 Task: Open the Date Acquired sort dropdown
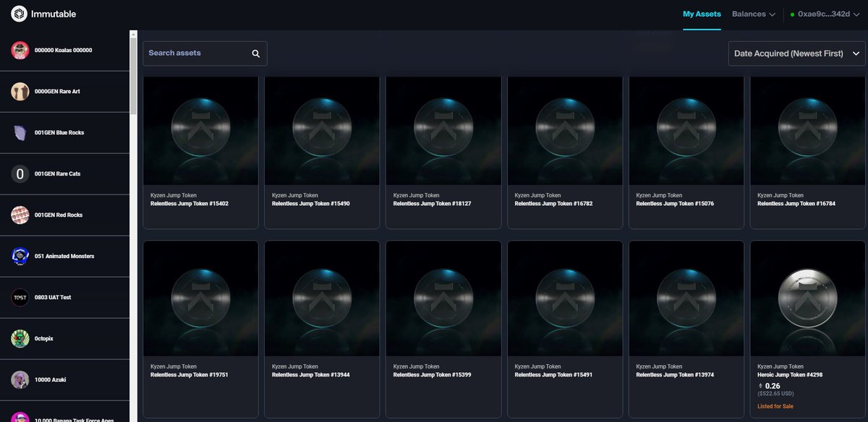point(796,53)
